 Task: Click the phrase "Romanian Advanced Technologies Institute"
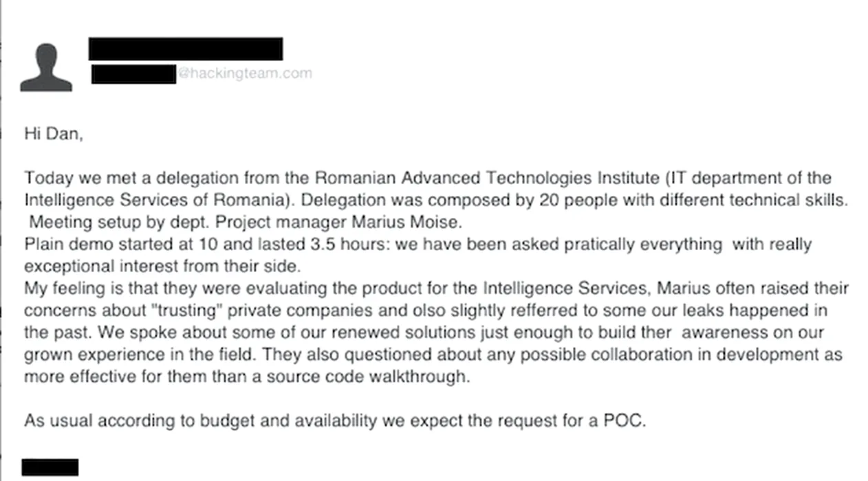[x=486, y=179]
